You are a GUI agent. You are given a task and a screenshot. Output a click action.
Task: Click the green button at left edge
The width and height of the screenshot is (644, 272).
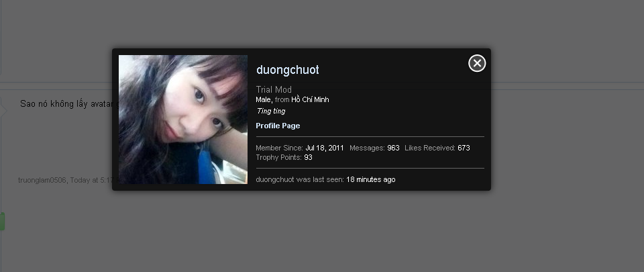[x=2, y=222]
